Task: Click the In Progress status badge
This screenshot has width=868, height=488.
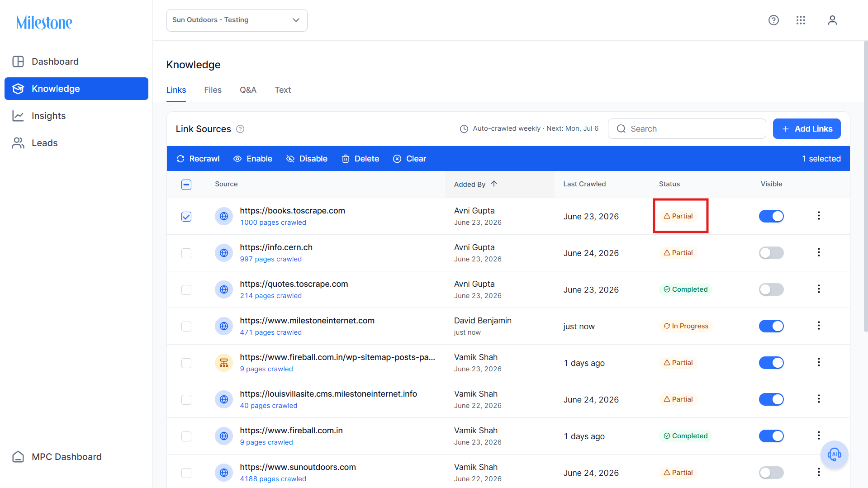Action: pos(686,326)
